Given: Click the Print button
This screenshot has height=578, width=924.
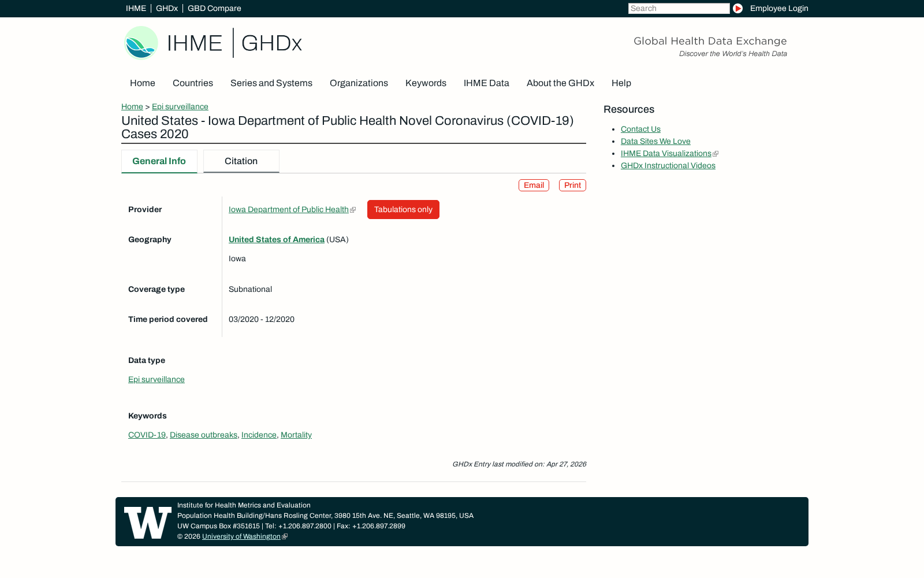Looking at the screenshot, I should [572, 185].
